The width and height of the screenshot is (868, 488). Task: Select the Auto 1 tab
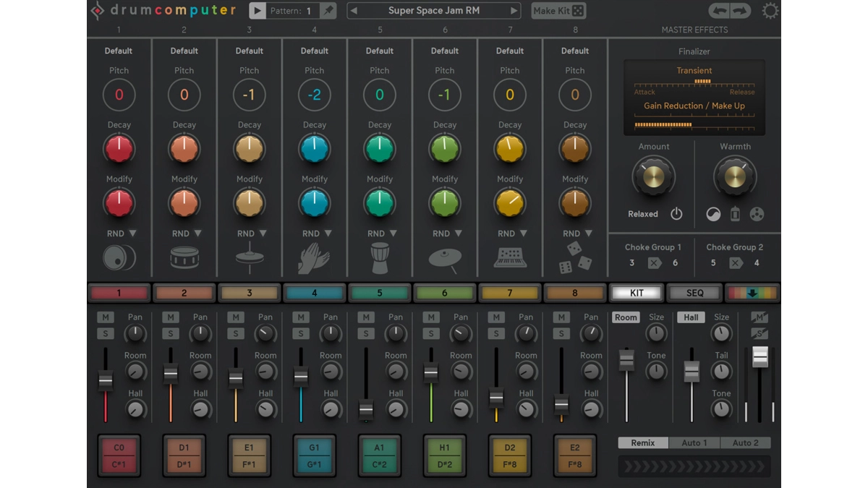694,442
